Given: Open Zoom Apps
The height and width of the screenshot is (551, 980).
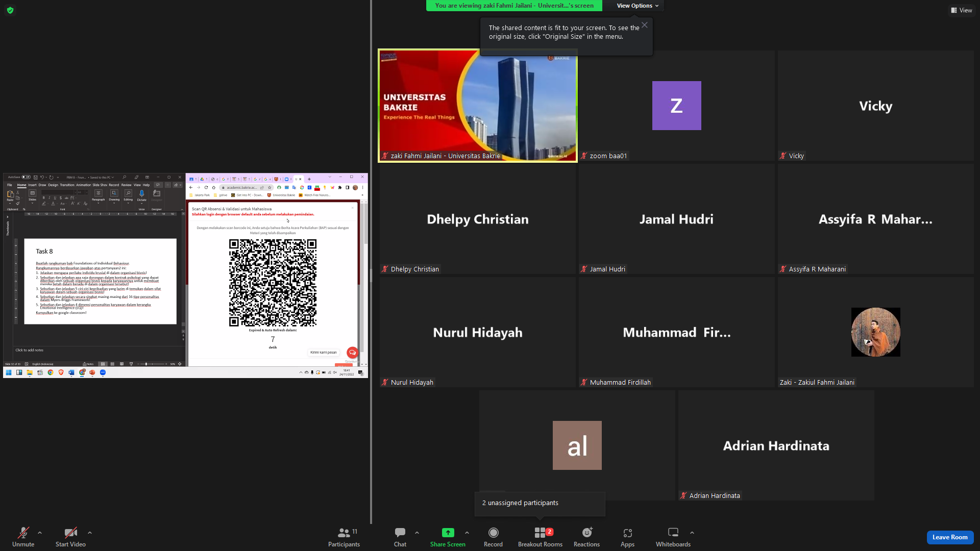Looking at the screenshot, I should click(x=627, y=537).
